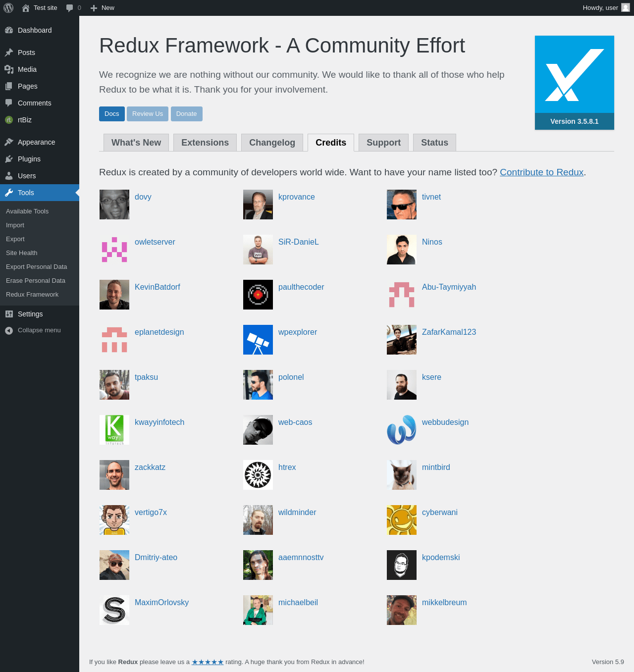The width and height of the screenshot is (634, 672).
Task: Click the Docs button
Action: (112, 114)
